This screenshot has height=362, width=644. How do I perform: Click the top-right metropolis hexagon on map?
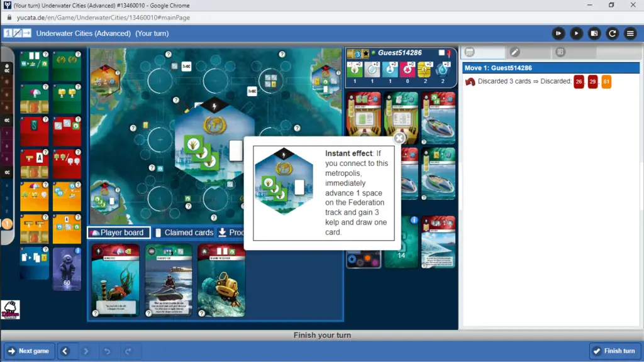(x=326, y=81)
